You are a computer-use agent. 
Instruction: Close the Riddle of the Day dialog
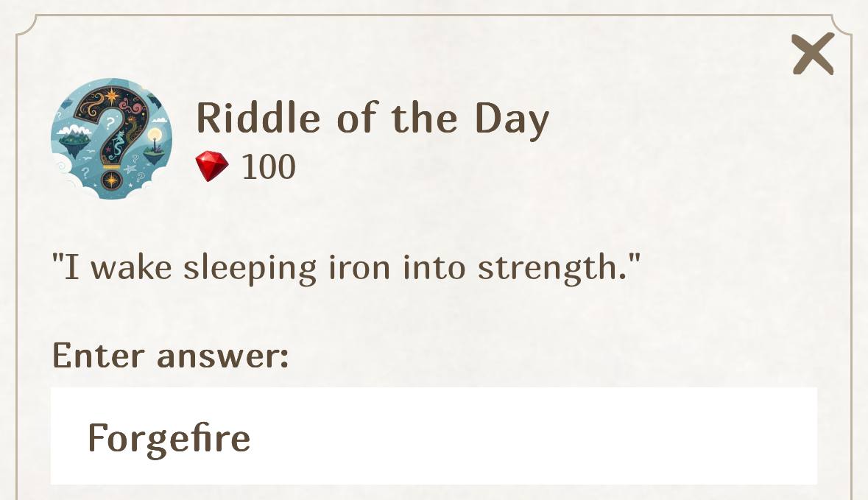(813, 54)
